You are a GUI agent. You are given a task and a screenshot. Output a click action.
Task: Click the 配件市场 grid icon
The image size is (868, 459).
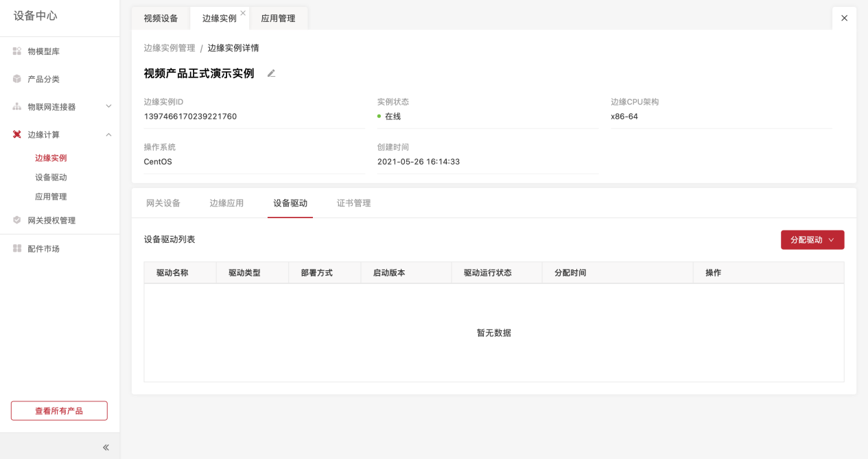[x=17, y=248]
